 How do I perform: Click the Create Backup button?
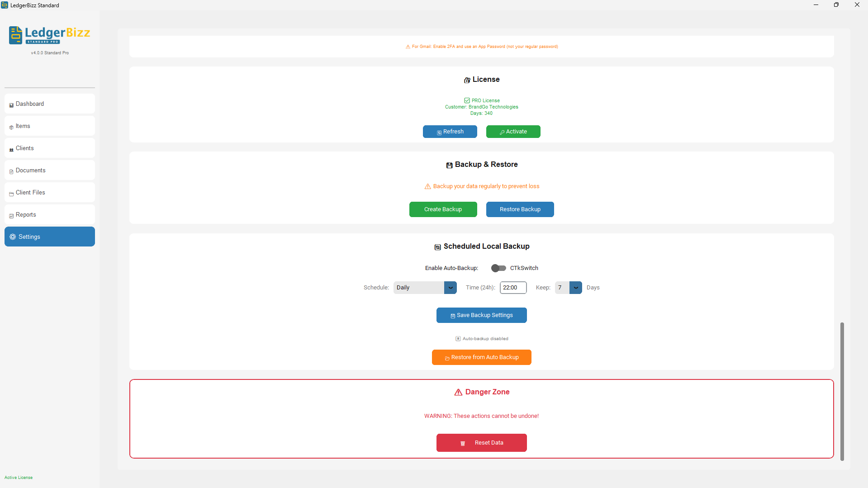coord(443,209)
